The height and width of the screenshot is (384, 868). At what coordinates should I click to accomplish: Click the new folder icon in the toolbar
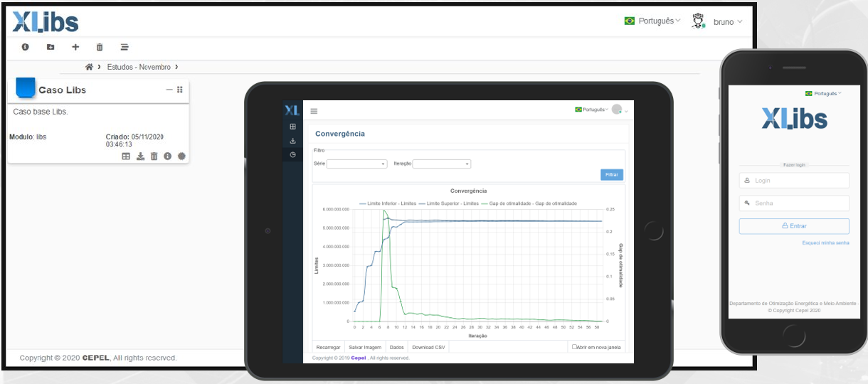pos(51,47)
